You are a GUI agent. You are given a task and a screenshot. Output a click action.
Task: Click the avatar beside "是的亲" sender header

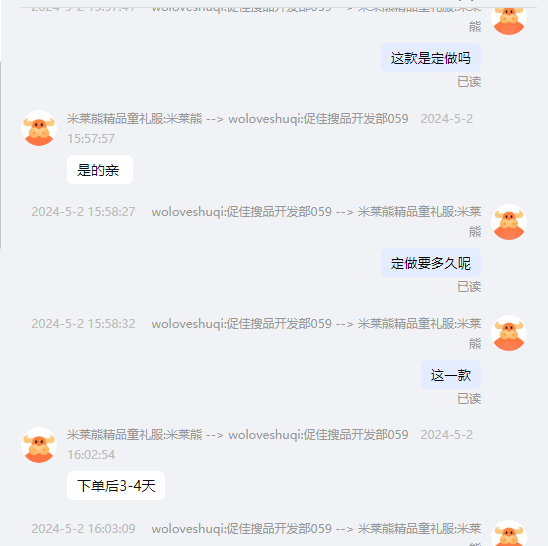pyautogui.click(x=39, y=128)
